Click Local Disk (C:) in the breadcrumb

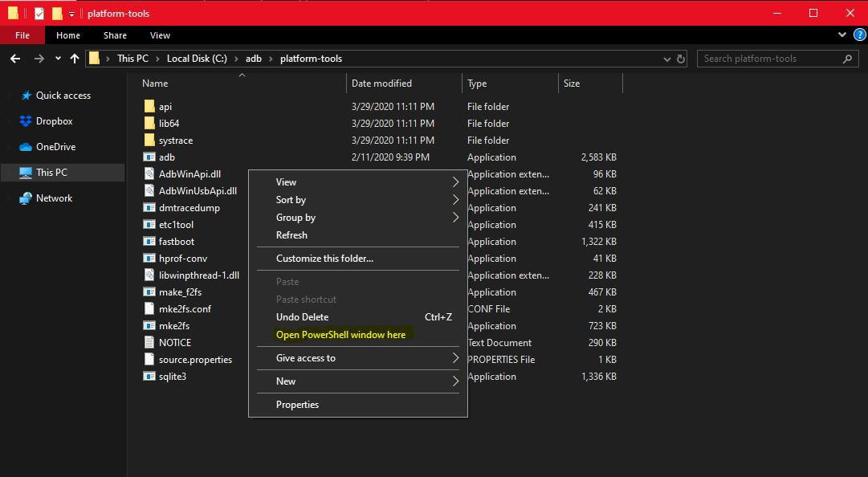click(x=197, y=59)
